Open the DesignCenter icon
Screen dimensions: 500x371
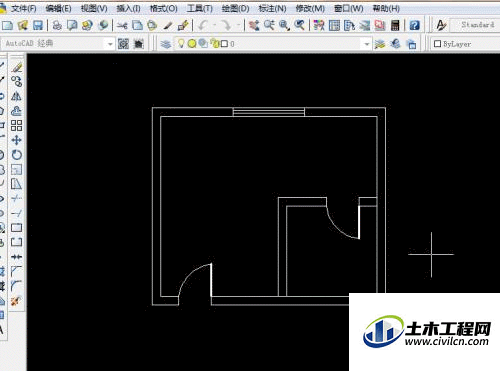[334, 25]
